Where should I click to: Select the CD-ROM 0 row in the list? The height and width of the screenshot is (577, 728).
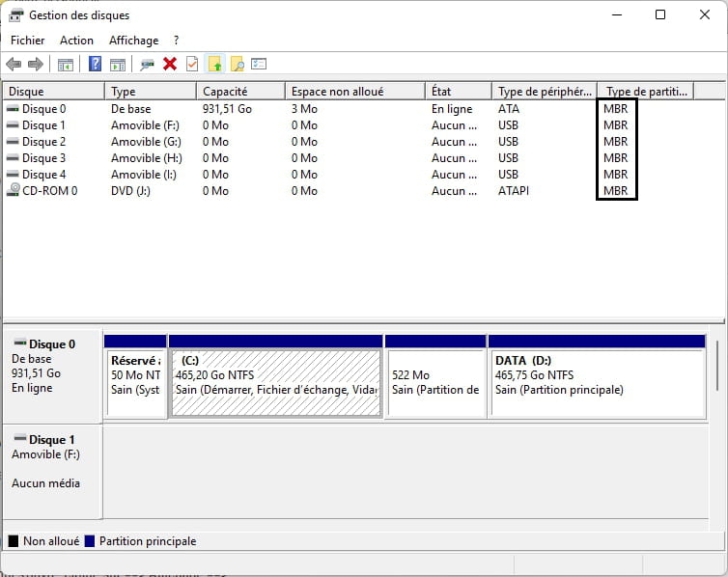coord(49,191)
